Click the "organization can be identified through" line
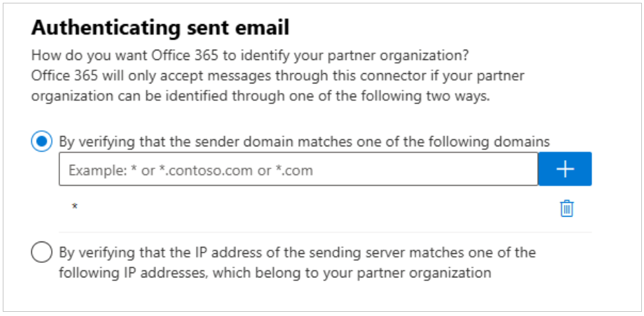The height and width of the screenshot is (316, 644). click(261, 98)
